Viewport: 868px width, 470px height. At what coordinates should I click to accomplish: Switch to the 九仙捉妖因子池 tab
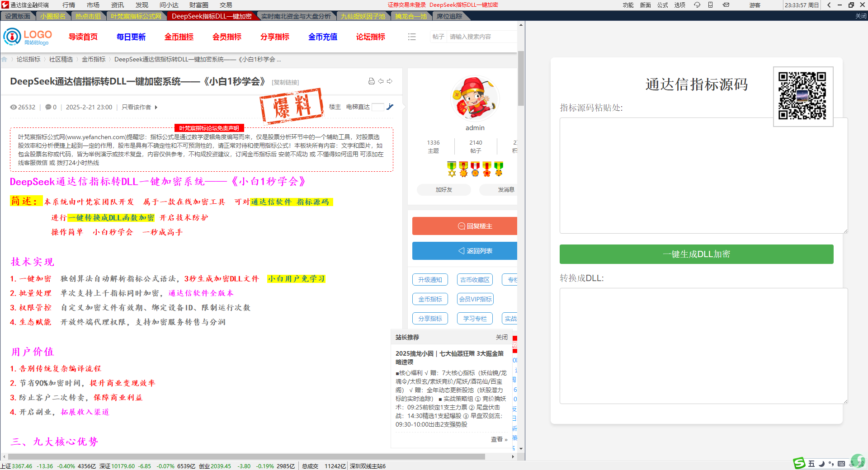pos(363,16)
